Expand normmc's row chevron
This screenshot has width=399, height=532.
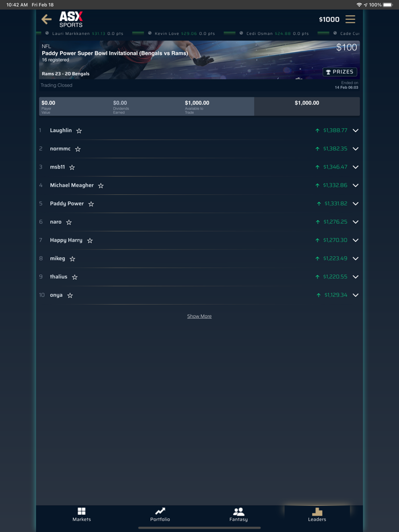(356, 149)
